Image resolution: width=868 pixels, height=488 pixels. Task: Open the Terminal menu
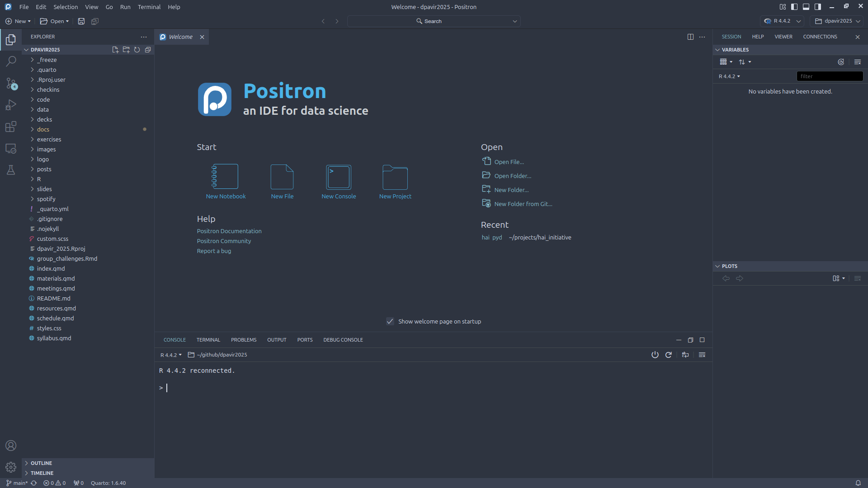[x=149, y=7]
